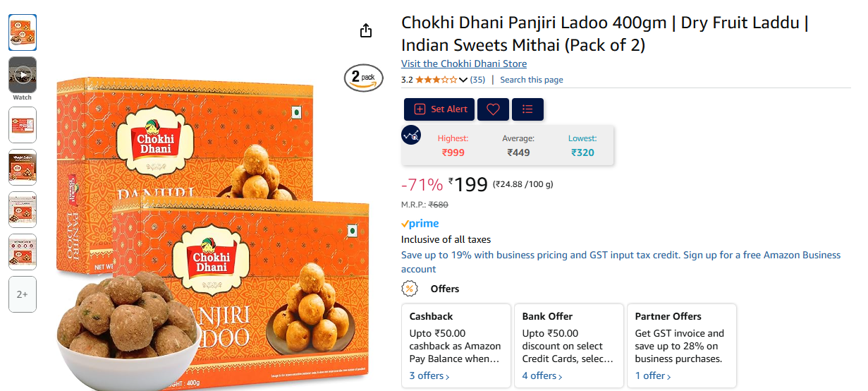Open the list icon button beside heart
The height and width of the screenshot is (391, 868).
tap(527, 109)
